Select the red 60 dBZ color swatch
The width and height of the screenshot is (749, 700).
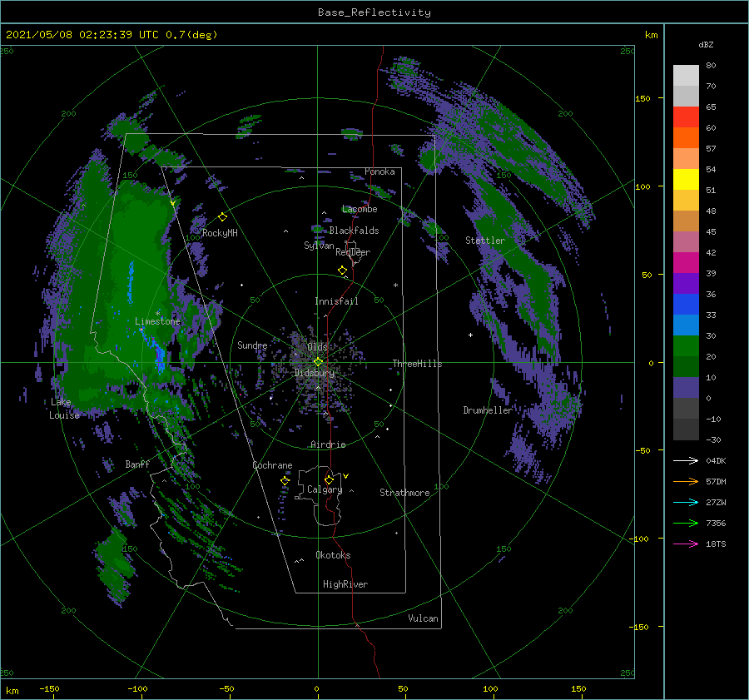coord(686,117)
